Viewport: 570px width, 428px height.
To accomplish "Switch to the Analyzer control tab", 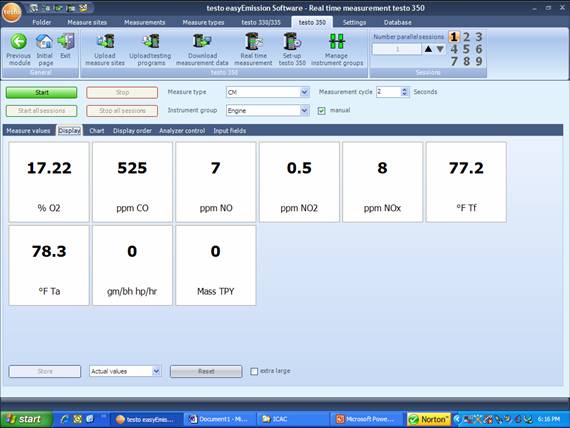I will [182, 131].
